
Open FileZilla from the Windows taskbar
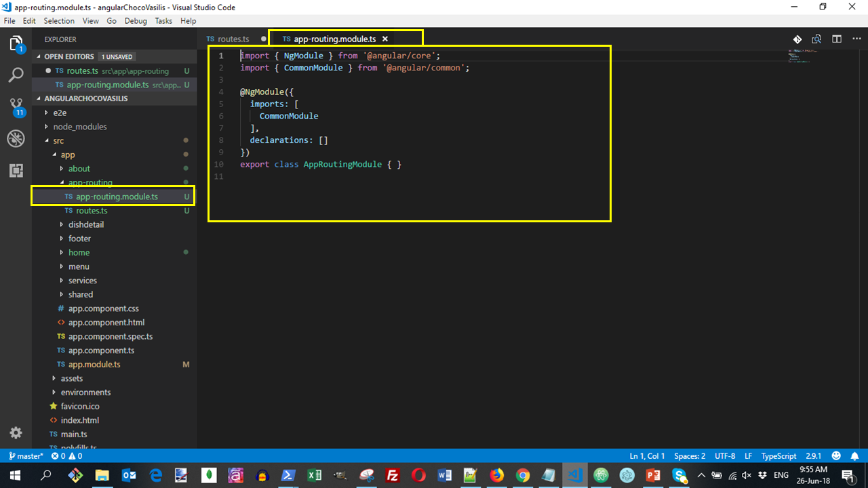click(x=392, y=475)
